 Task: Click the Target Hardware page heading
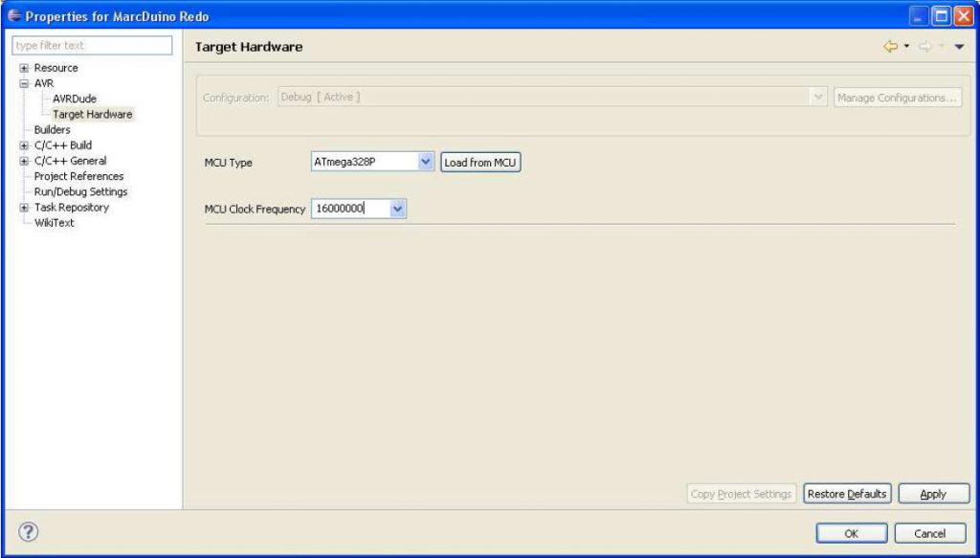[x=248, y=47]
